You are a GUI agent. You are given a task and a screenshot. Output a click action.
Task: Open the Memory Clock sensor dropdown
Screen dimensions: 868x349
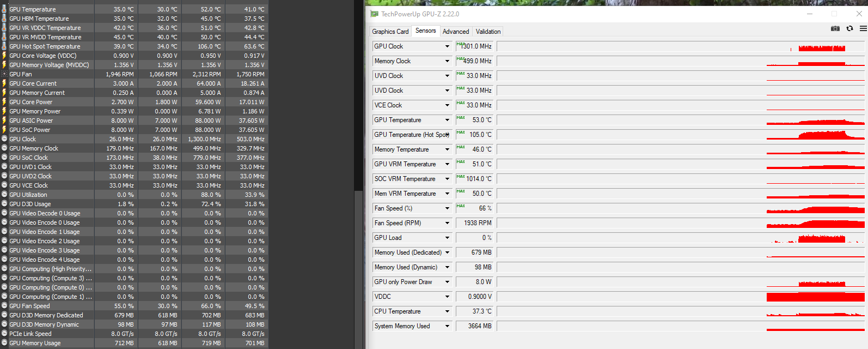[447, 61]
